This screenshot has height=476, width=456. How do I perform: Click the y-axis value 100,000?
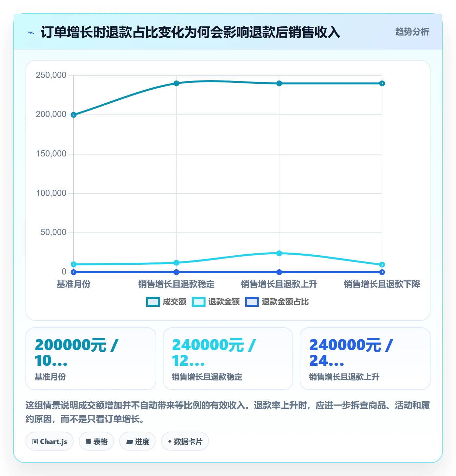click(51, 193)
